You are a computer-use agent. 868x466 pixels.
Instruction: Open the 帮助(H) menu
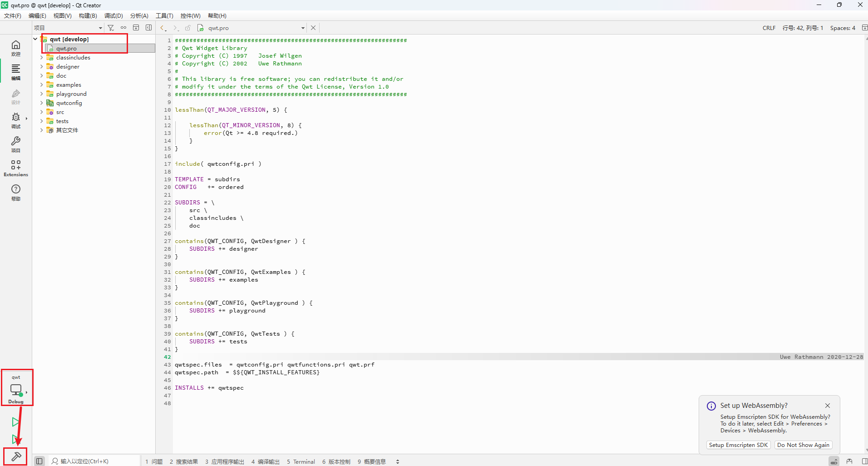pos(217,16)
